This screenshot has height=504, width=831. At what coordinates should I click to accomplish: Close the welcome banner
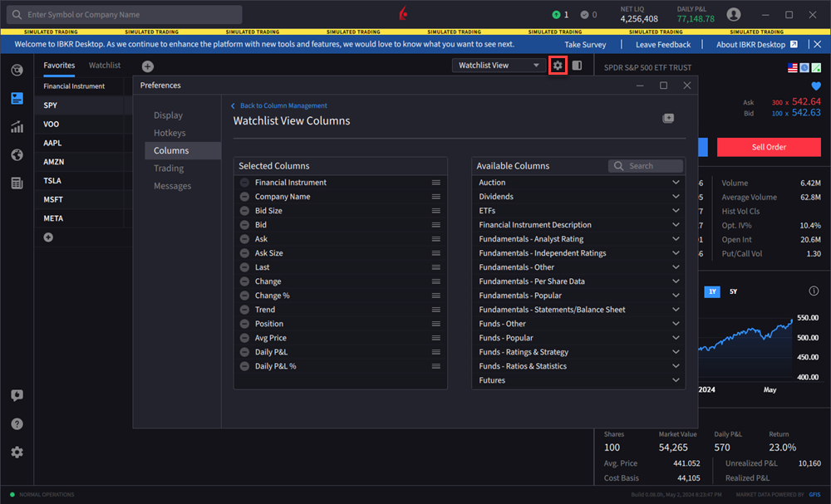point(817,45)
